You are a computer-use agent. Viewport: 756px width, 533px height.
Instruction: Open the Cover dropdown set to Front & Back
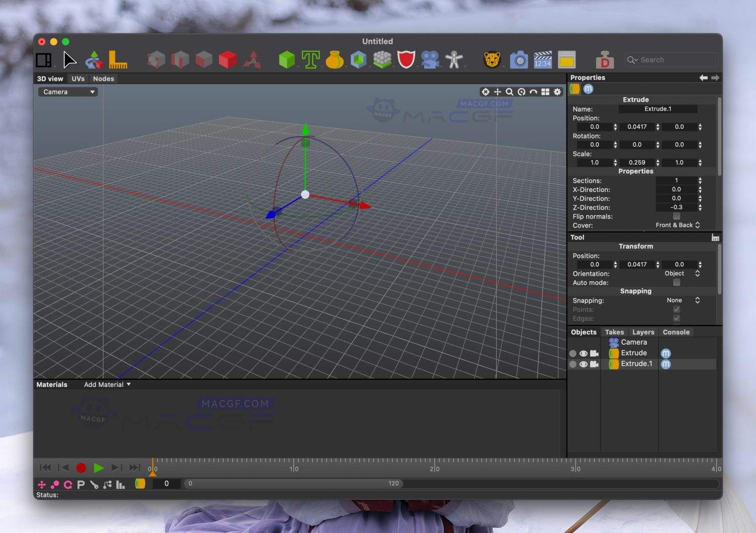coord(677,225)
